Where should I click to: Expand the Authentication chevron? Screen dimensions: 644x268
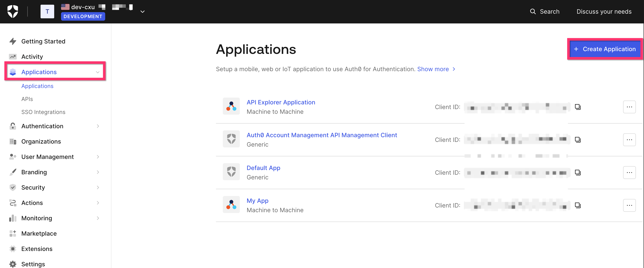point(98,126)
